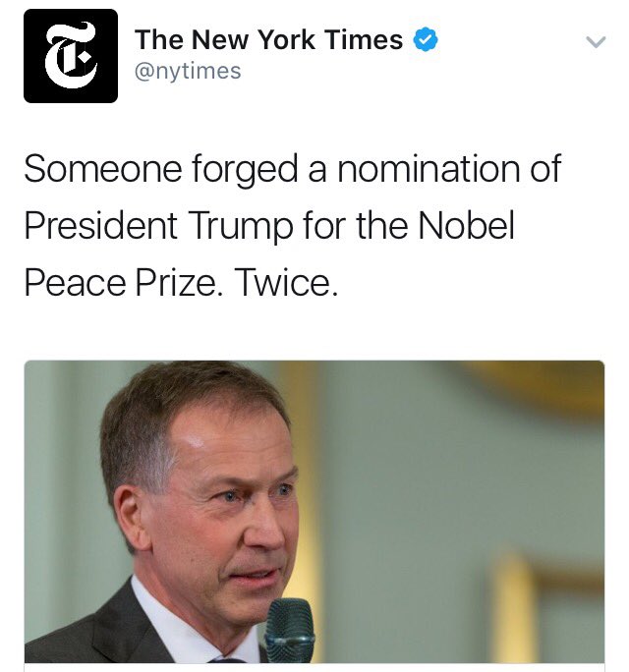Click the blue verified checkmark badge
The width and height of the screenshot is (629, 672).
coord(426,39)
